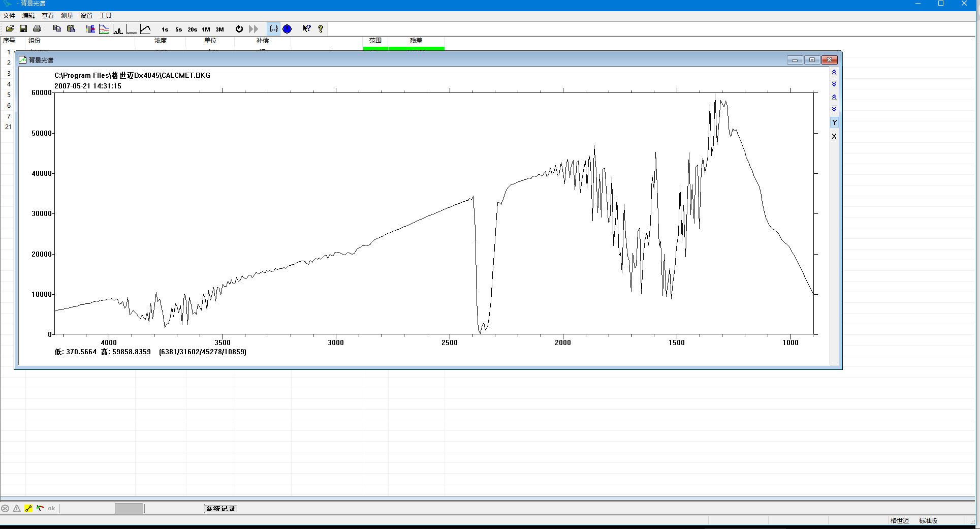This screenshot has height=529, width=980.
Task: Click the 序号 column header
Action: pos(10,41)
